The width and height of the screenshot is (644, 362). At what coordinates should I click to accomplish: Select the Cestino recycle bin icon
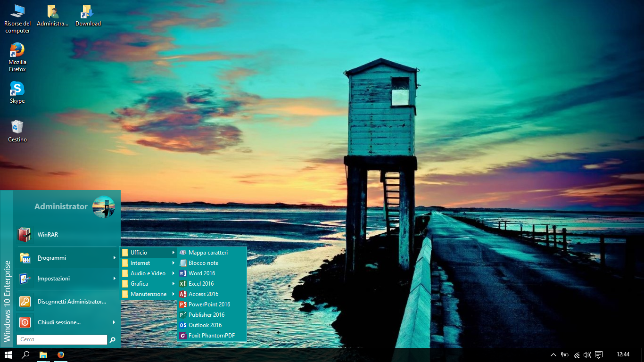point(17,131)
